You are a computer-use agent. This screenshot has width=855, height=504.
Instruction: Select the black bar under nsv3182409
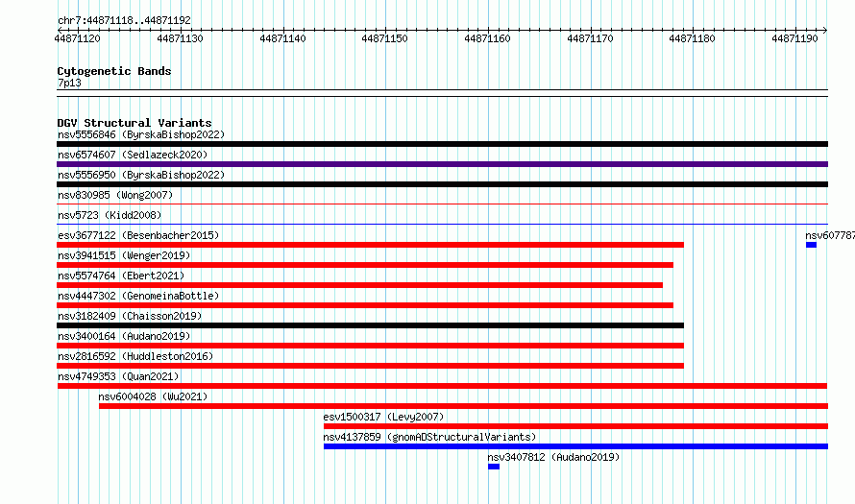(370, 325)
